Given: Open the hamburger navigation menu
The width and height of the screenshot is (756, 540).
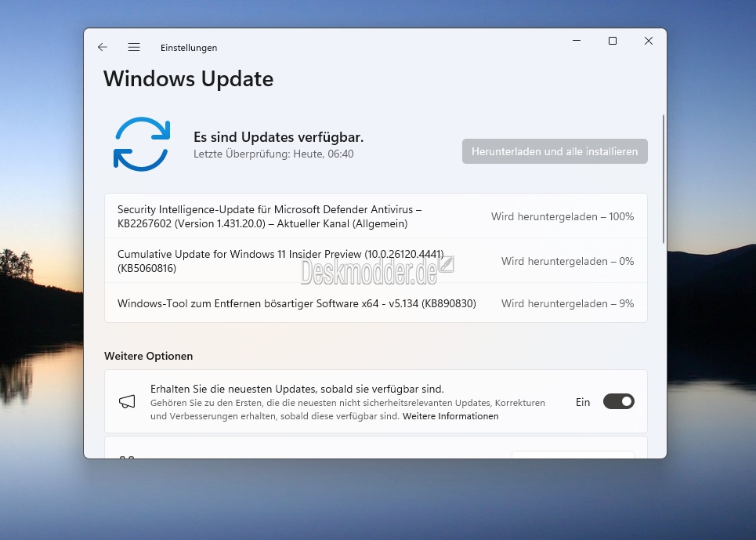Looking at the screenshot, I should tap(134, 47).
